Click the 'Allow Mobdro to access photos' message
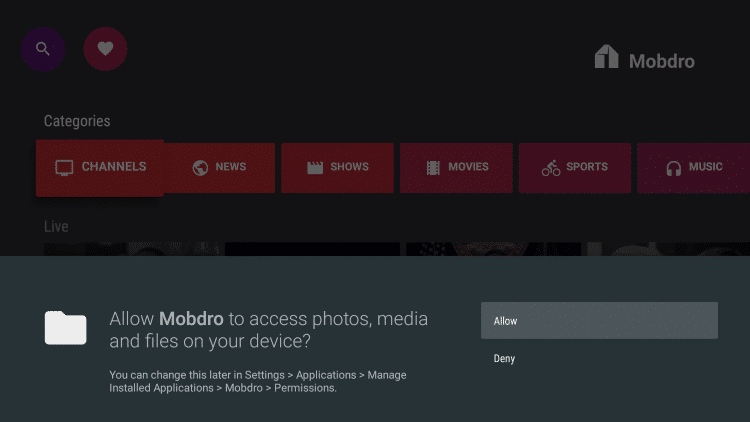Screen dimensions: 750x422 click(x=268, y=330)
